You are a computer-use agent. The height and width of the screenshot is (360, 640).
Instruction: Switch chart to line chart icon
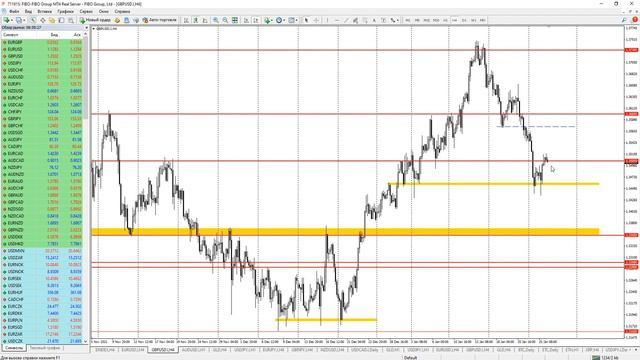tap(205, 20)
